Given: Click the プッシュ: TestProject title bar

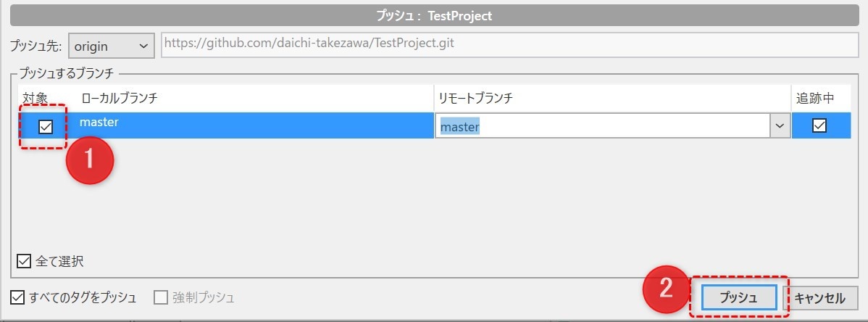Looking at the screenshot, I should [x=434, y=16].
